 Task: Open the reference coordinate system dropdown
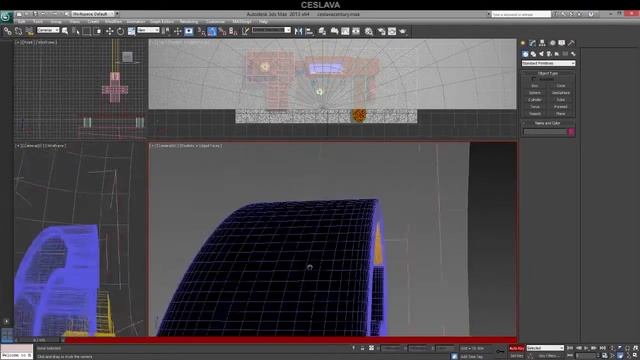point(148,30)
